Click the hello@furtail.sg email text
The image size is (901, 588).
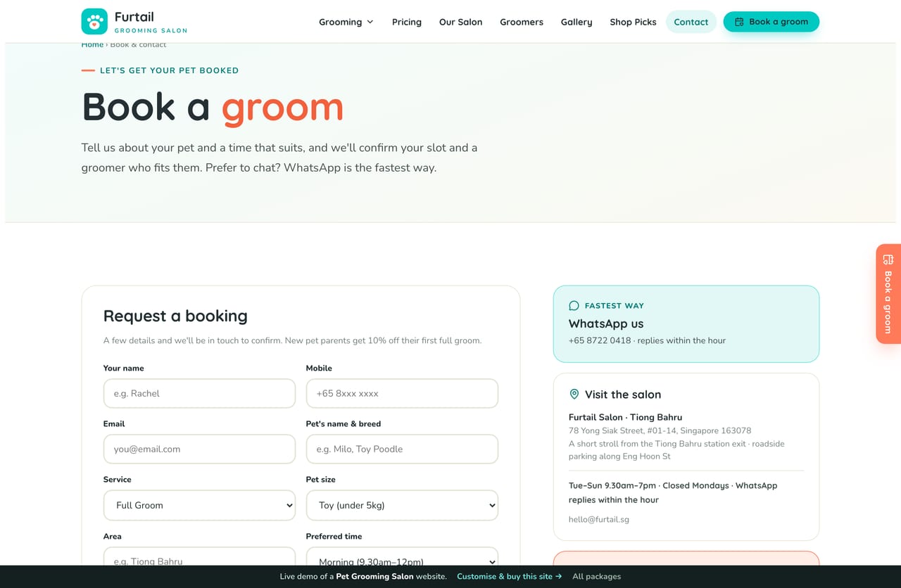pos(599,520)
